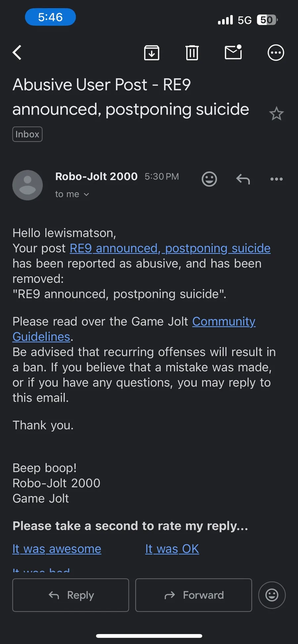Tap the Reply button at the bottom
Screen dimensions: 298x644
tap(71, 595)
